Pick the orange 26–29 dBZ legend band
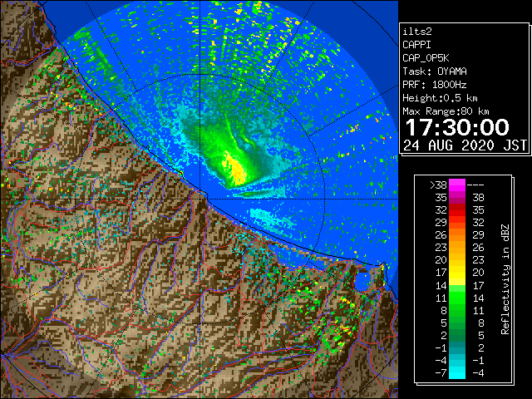The width and height of the screenshot is (532, 399). point(457,235)
